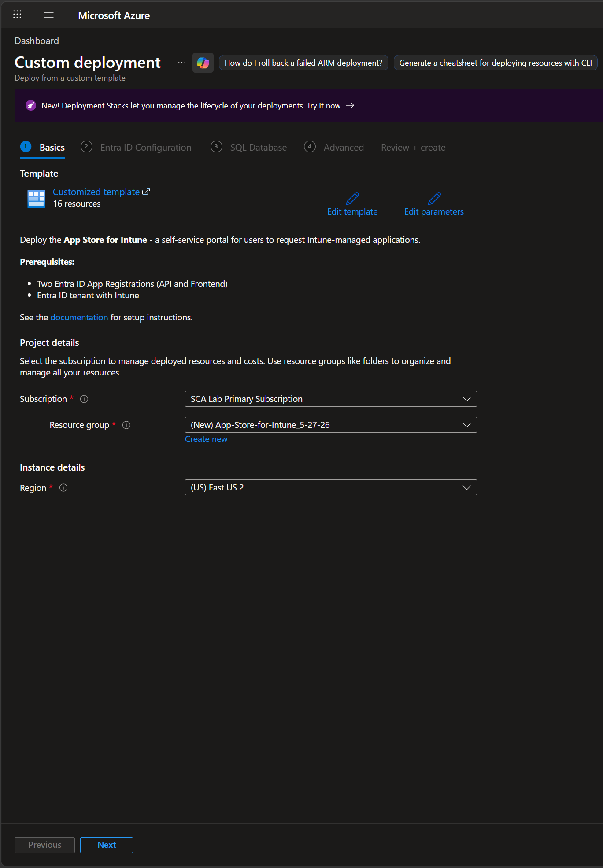The image size is (603, 868).
Task: Open the Customized template link
Action: pyautogui.click(x=96, y=192)
